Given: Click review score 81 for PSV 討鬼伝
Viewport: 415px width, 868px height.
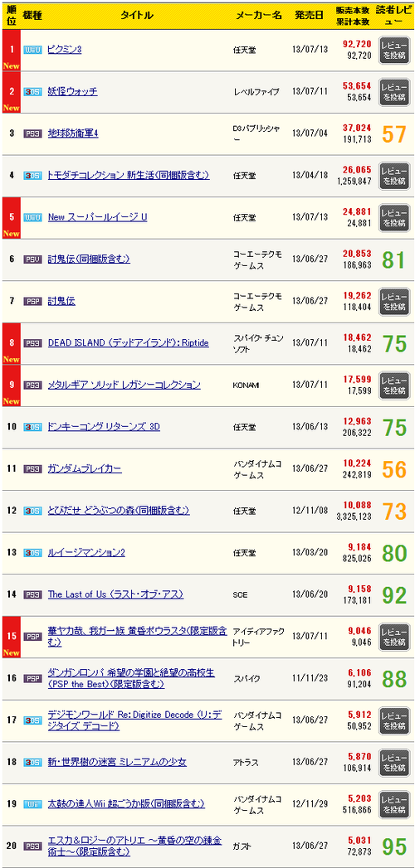Looking at the screenshot, I should (394, 259).
